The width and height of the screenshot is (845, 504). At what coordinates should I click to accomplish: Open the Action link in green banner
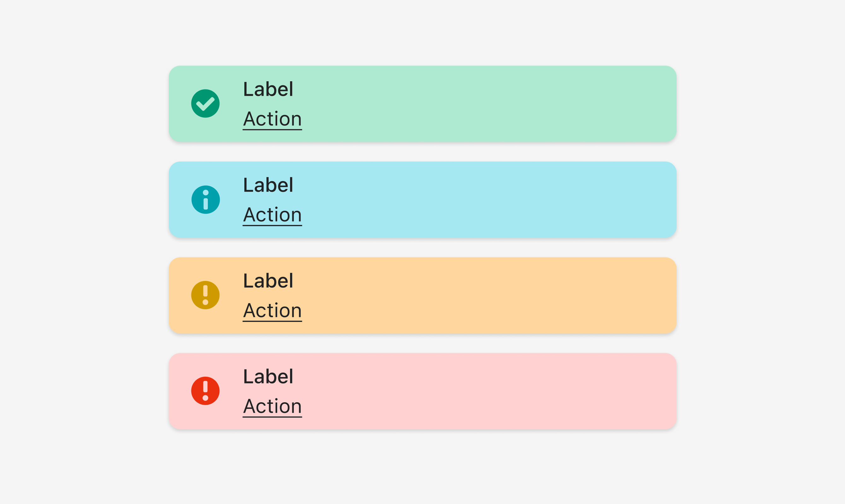coord(272,119)
